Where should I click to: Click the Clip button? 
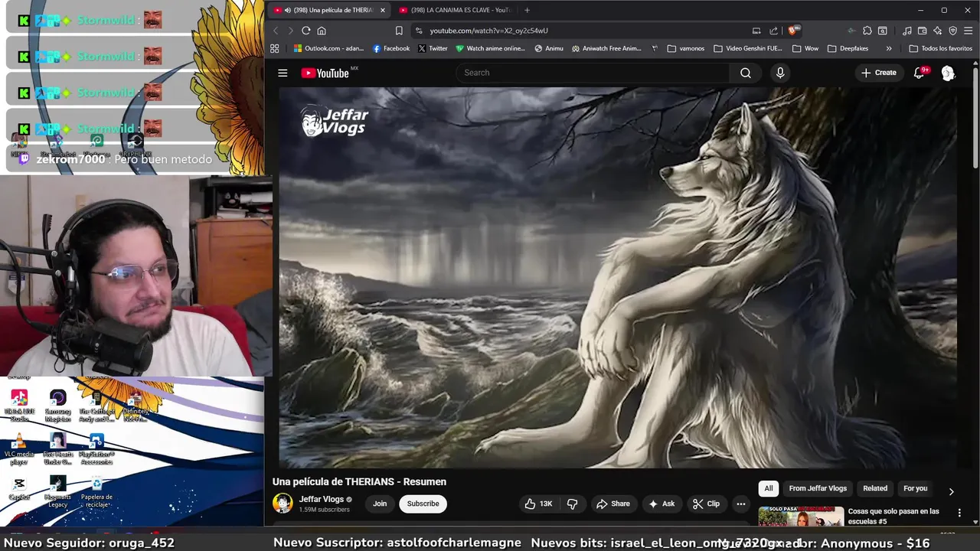click(706, 504)
